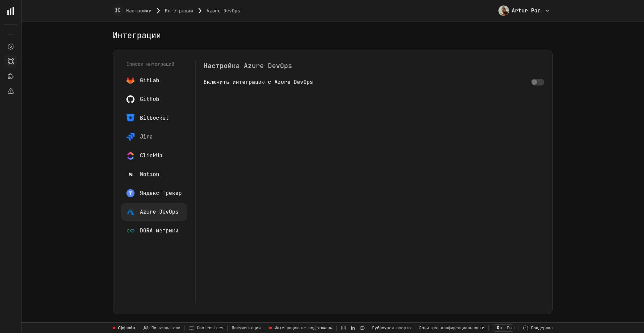Click the Настройка Azure DevOps heading

248,66
